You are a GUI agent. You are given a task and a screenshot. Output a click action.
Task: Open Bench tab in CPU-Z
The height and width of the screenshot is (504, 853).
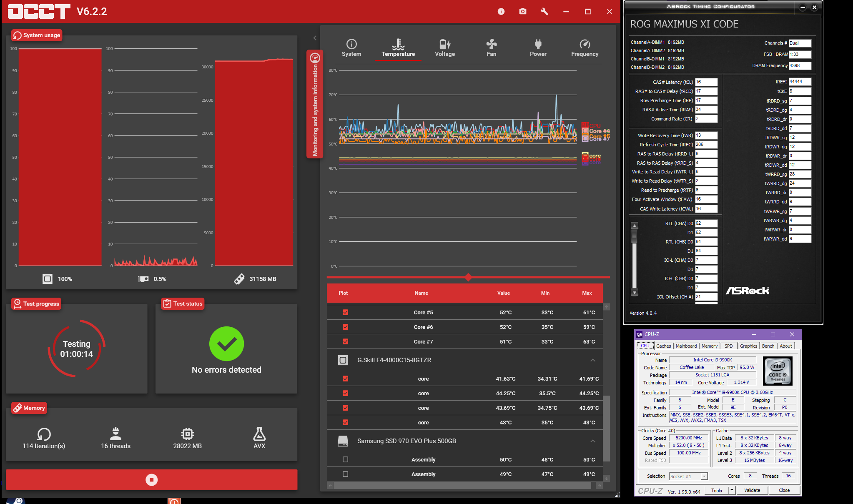pos(768,346)
